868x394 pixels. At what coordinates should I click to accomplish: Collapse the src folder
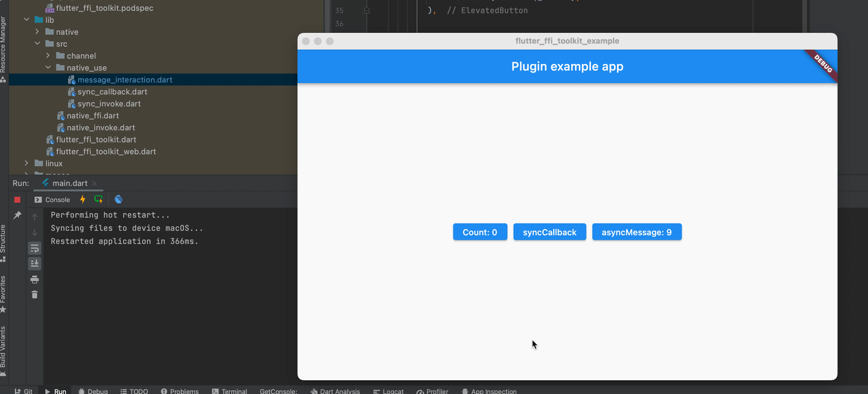37,44
